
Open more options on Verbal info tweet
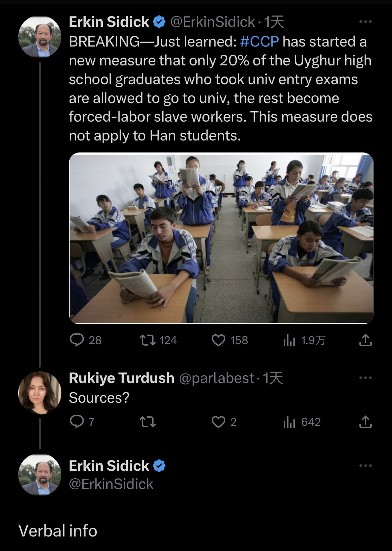click(365, 466)
